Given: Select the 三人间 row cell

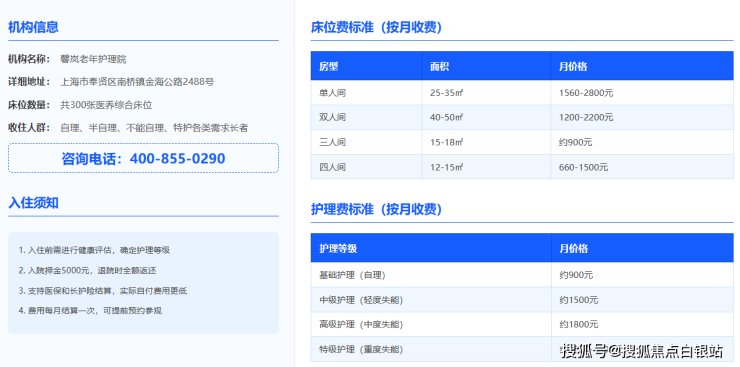Looking at the screenshot, I should (x=366, y=142).
